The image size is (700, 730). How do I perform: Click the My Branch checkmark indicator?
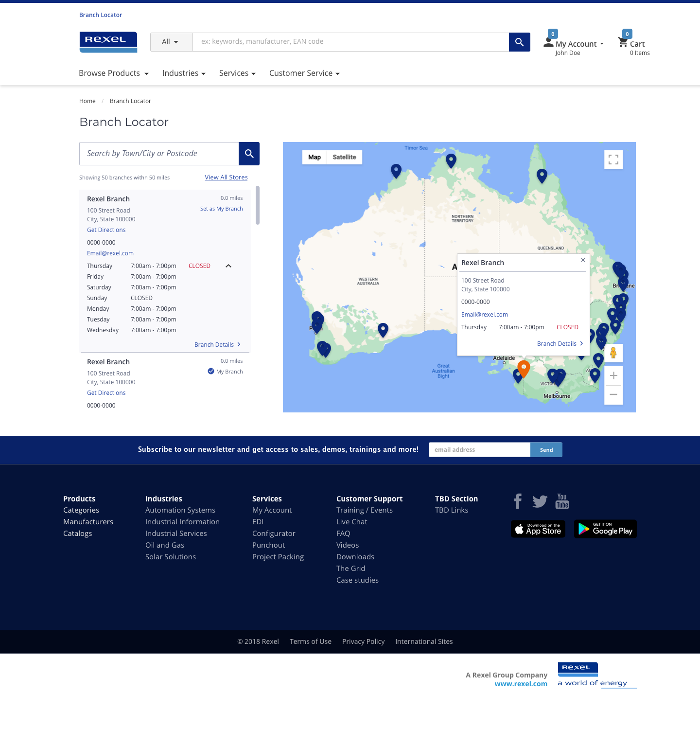point(211,372)
